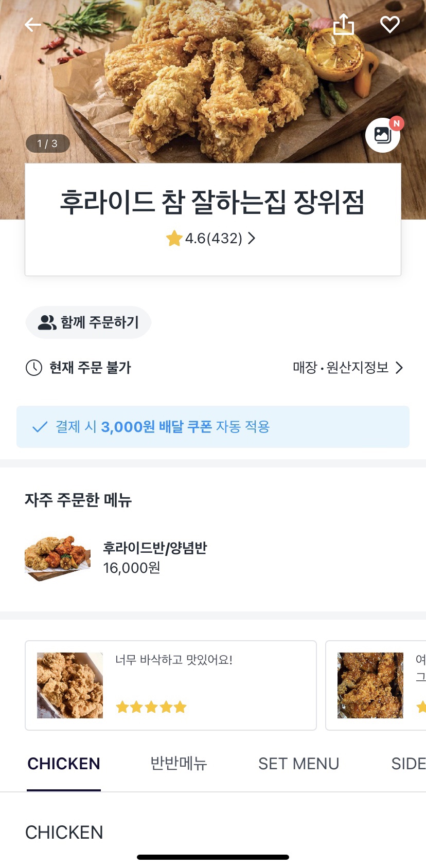Tap the back arrow icon
The image size is (426, 868).
(32, 24)
